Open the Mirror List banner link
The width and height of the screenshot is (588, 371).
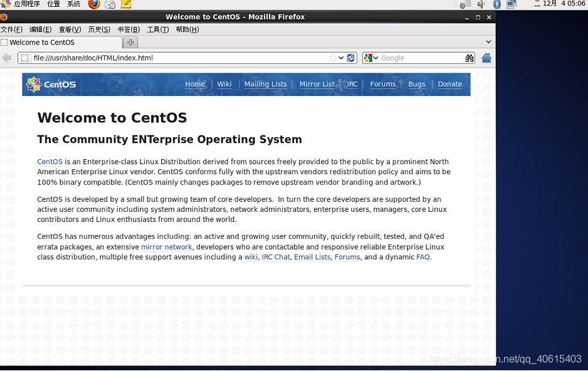317,85
